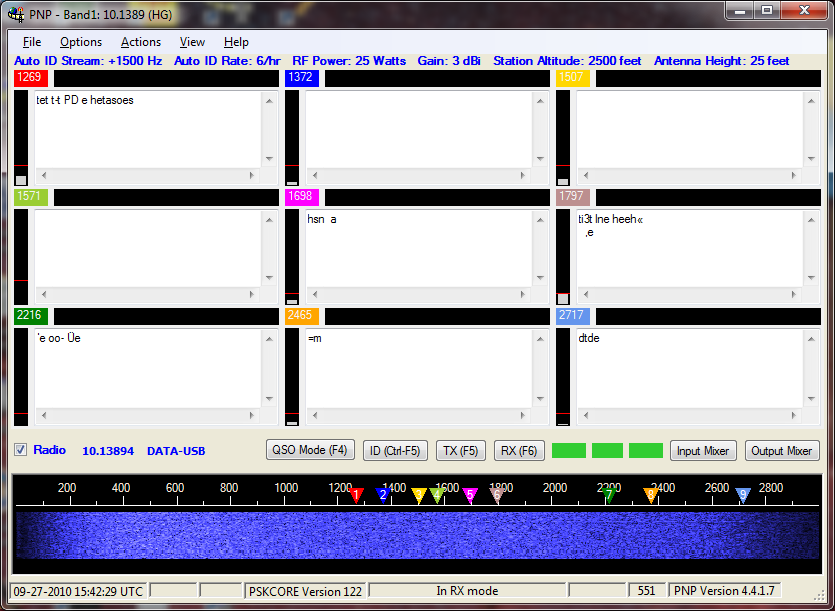The image size is (835, 611).
Task: Select the red 1269 channel label
Action: [30, 78]
